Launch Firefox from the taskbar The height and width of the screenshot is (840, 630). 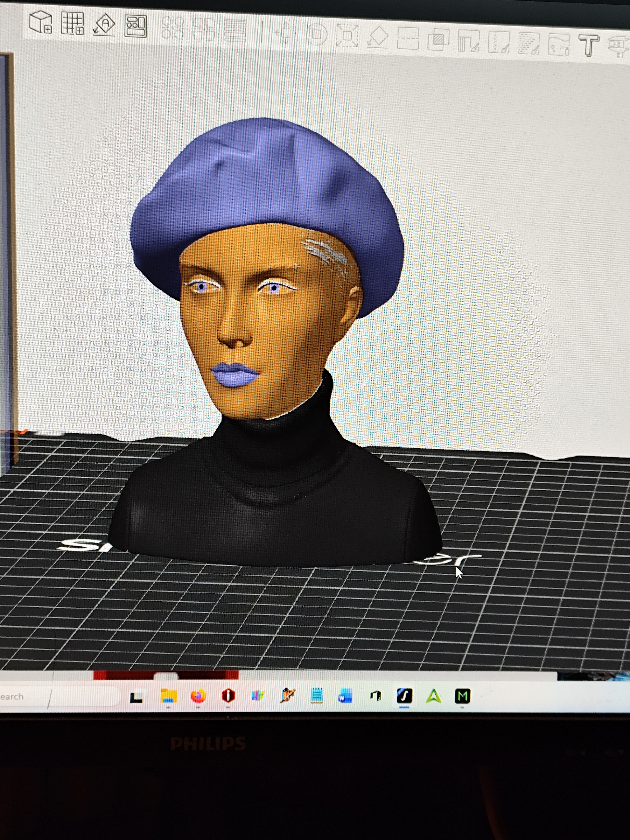coord(198,696)
